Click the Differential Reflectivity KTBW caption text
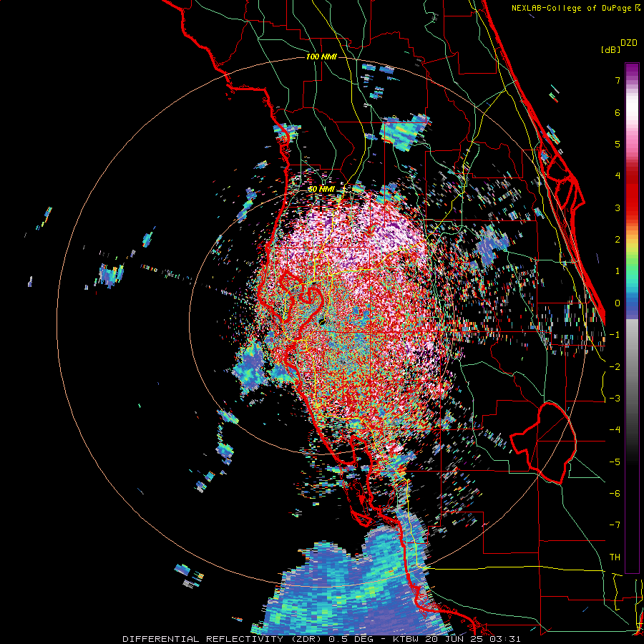Image resolution: width=644 pixels, height=644 pixels. pyautogui.click(x=321, y=639)
